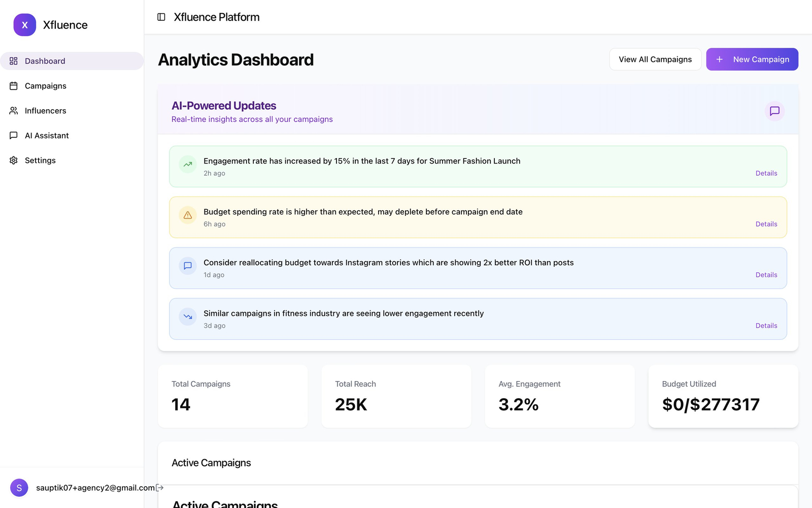Click the Total Campaigns card
812x508 pixels.
click(233, 396)
